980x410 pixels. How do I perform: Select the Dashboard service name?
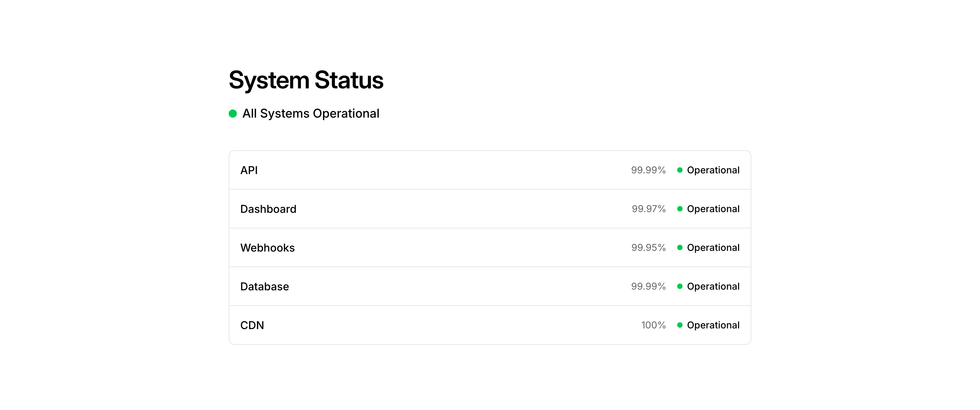click(x=268, y=209)
